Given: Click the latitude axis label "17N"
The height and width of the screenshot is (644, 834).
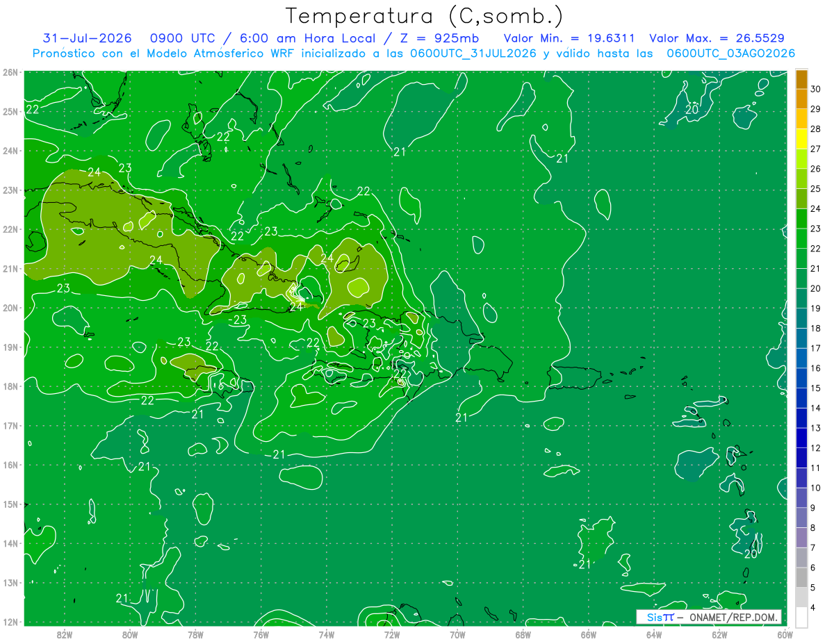Looking at the screenshot, I should 10,426.
